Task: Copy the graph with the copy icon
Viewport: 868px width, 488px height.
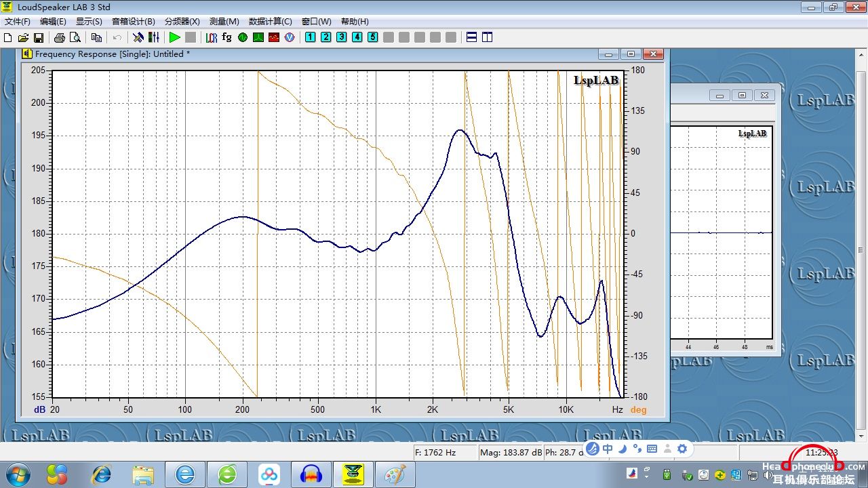Action: [x=96, y=37]
